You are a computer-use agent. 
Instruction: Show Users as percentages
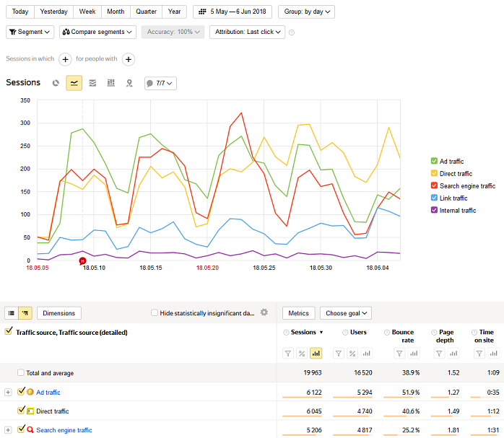352,354
